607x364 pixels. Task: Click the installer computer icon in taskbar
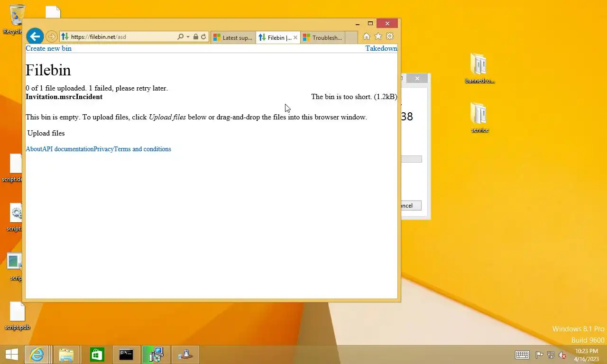point(156,355)
